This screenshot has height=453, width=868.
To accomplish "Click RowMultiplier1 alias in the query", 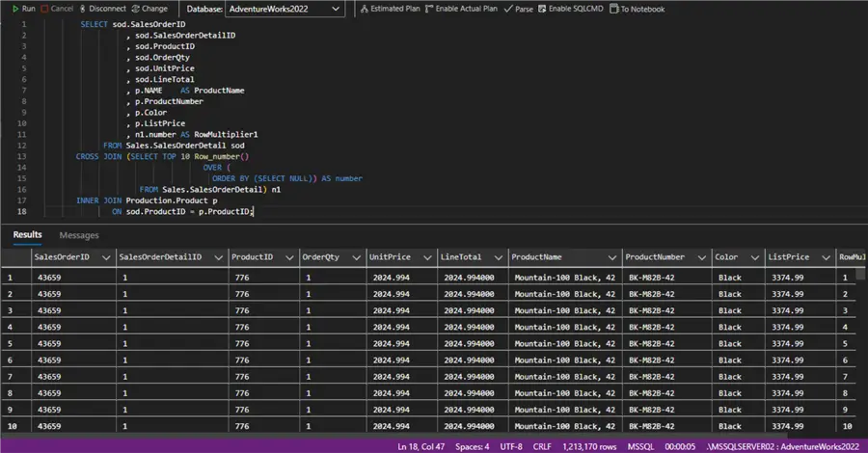I will click(226, 134).
